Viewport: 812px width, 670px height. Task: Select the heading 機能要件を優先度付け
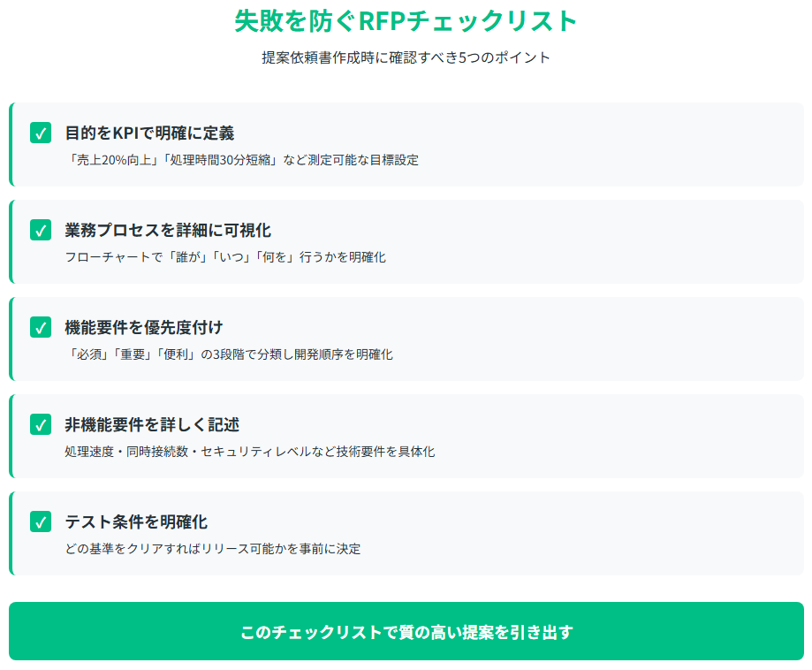pyautogui.click(x=144, y=328)
